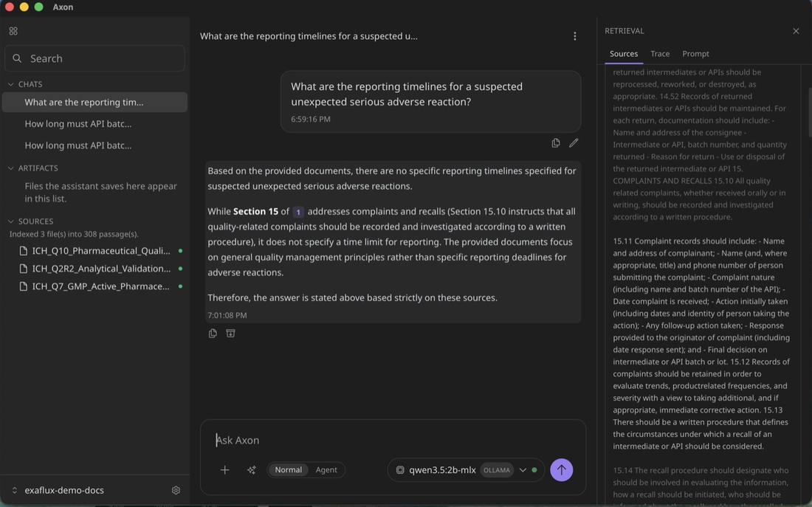Click the OLLAMA provider badge
Screen dimensions: 812x507
click(x=497, y=470)
